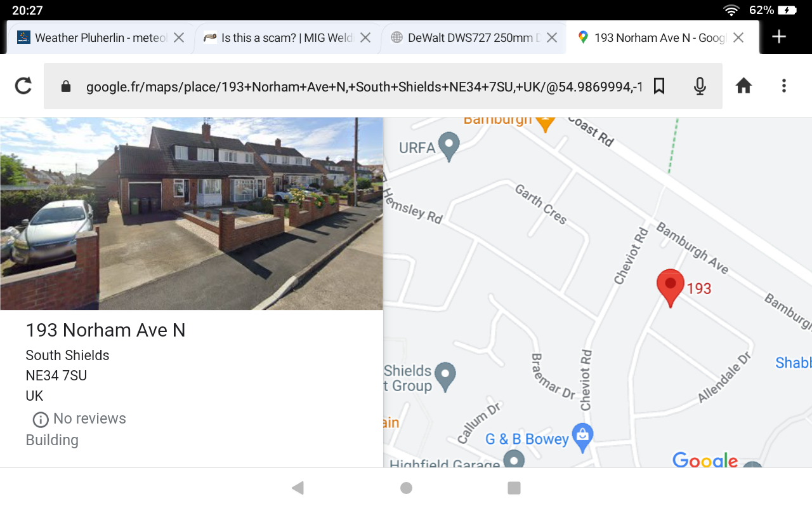Tap the G & B Bowey shop marker

[x=582, y=436]
